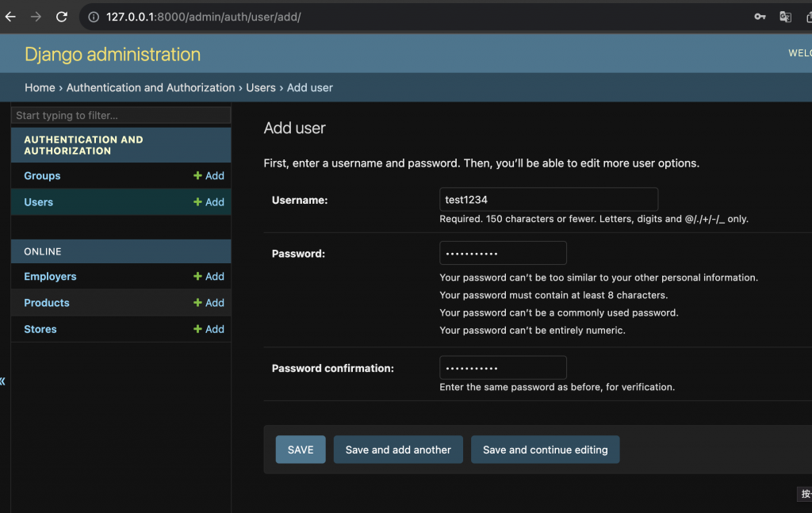Focus the Username input field
This screenshot has height=513, width=812.
pyautogui.click(x=549, y=199)
